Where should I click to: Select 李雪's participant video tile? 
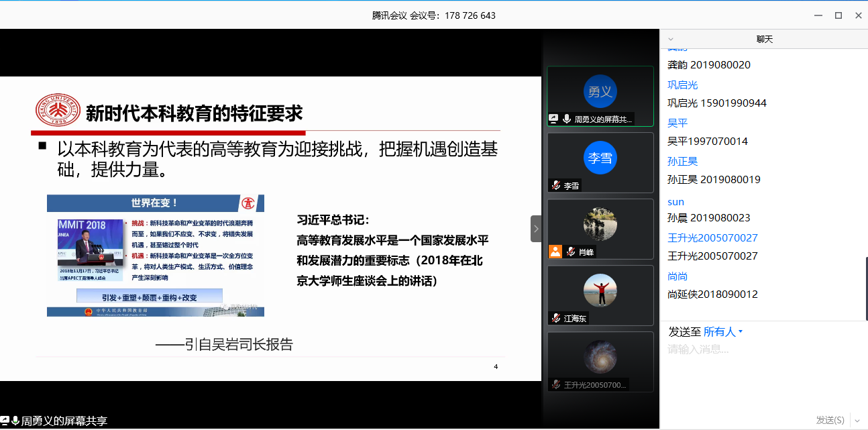[x=600, y=162]
